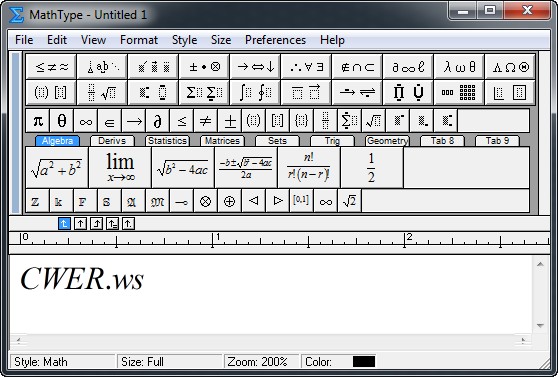Open the arrow symbols palette
Viewport: 558px width, 377px height.
click(255, 67)
